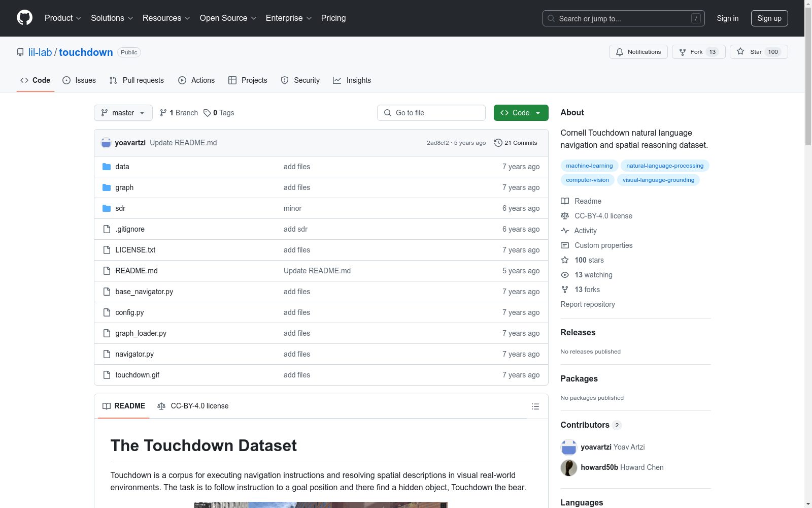The image size is (812, 508).
Task: Click the repository book icon beside lil-lab
Action: (20, 52)
